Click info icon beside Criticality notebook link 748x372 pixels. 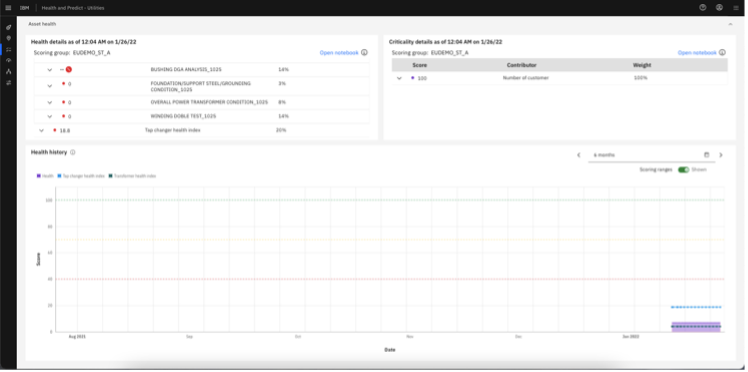click(722, 52)
